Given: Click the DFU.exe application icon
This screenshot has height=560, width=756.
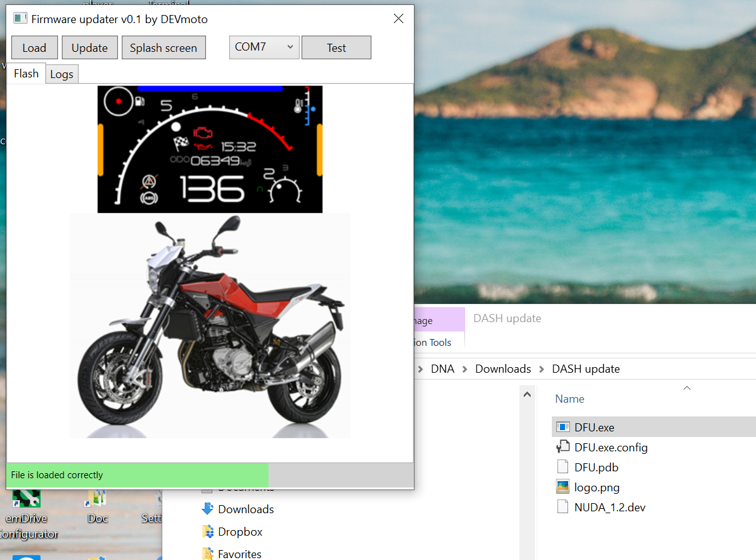Looking at the screenshot, I should (563, 428).
